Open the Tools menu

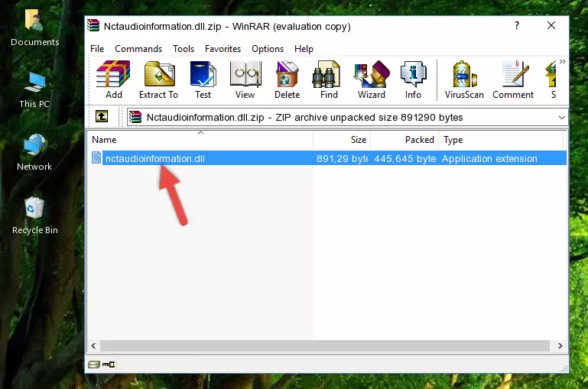point(184,49)
